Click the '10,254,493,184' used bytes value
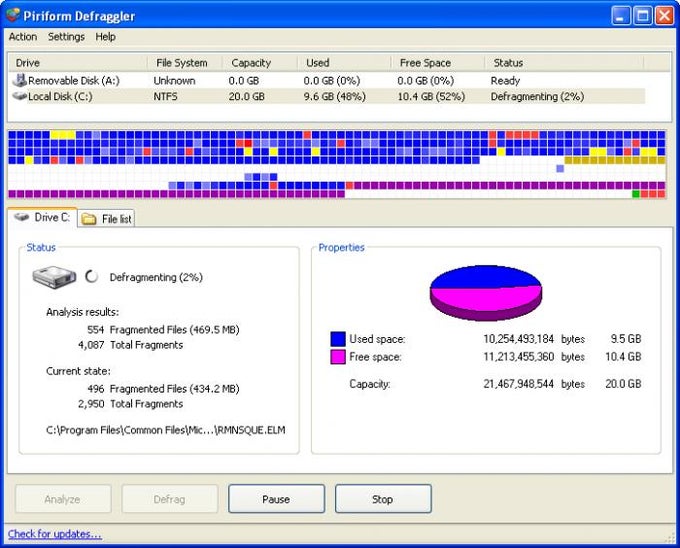The width and height of the screenshot is (680, 548). tap(519, 339)
